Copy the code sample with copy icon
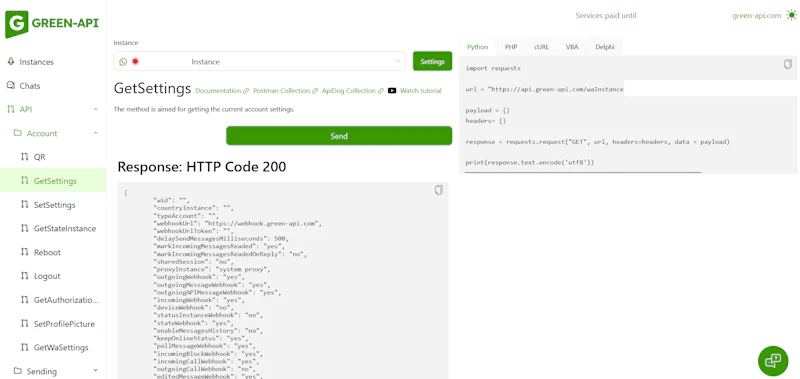 tap(788, 64)
